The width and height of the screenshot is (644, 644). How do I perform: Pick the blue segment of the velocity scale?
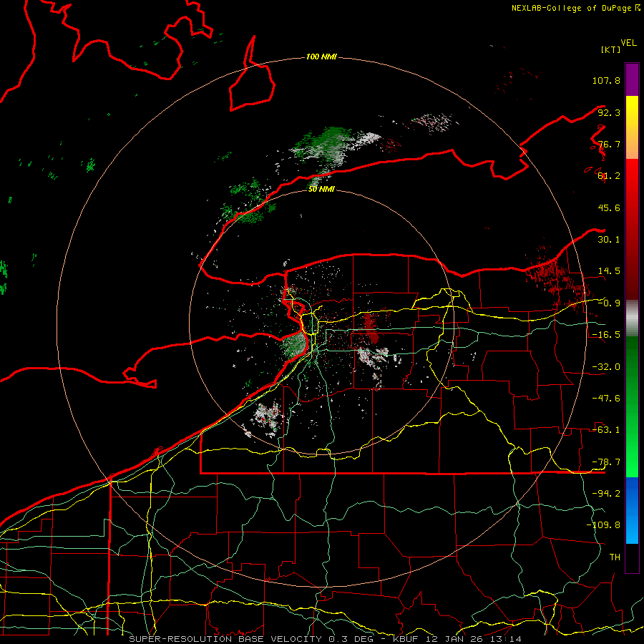coord(632,510)
